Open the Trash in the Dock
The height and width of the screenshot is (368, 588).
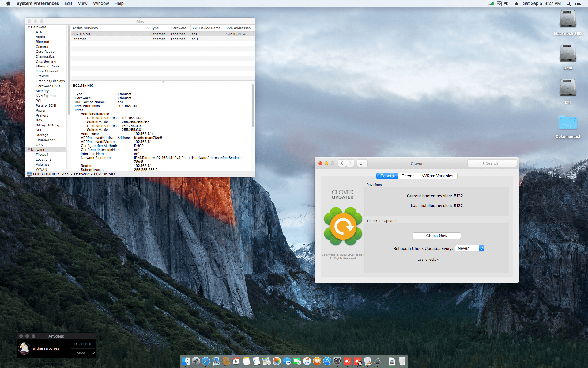point(402,361)
